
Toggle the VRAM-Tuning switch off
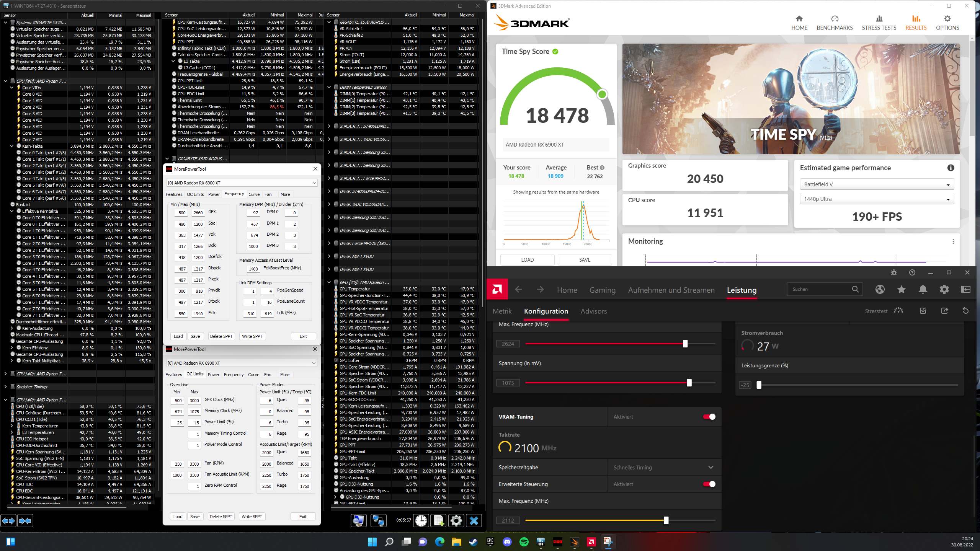point(709,417)
